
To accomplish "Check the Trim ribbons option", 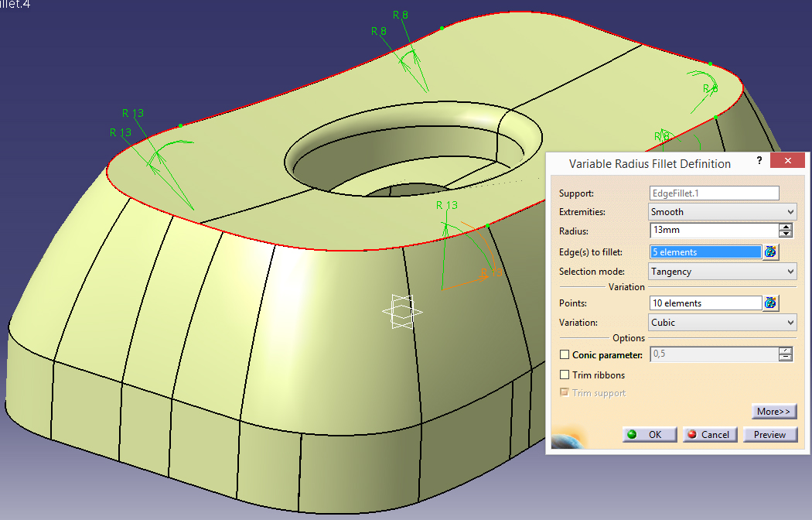I will 565,375.
